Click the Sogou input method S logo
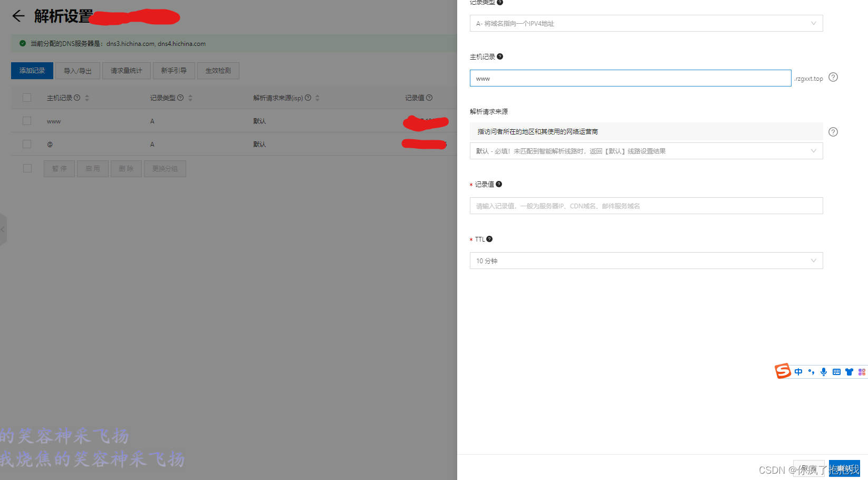 783,371
